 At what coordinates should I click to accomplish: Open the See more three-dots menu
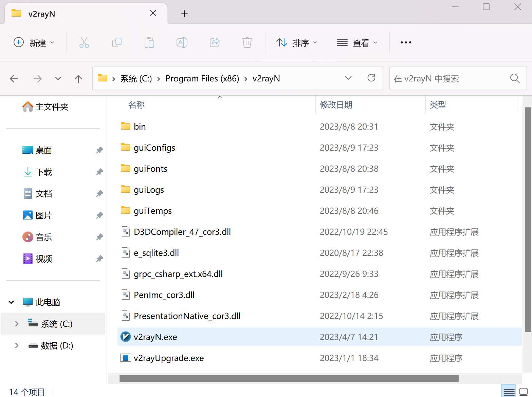click(406, 42)
